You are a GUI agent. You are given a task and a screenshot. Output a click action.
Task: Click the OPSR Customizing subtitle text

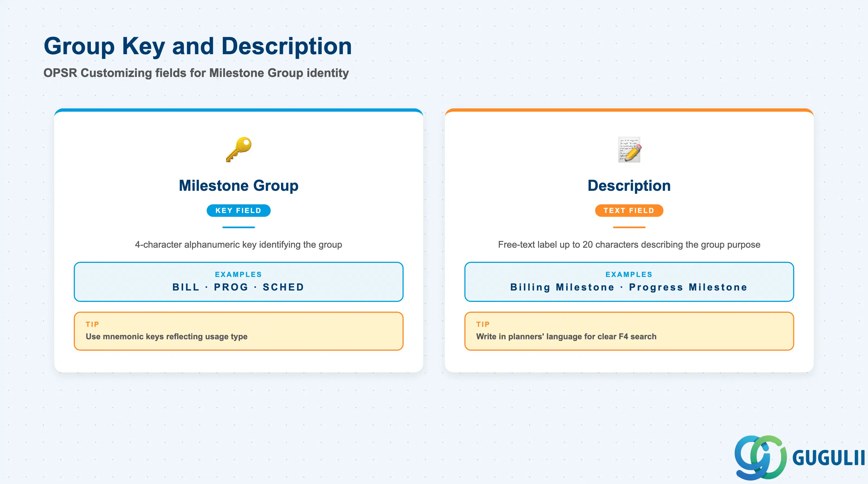click(x=196, y=73)
